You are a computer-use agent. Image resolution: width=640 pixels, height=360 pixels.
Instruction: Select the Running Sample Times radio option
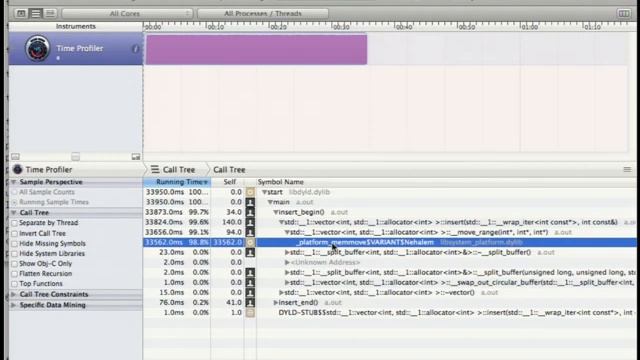[x=15, y=202]
